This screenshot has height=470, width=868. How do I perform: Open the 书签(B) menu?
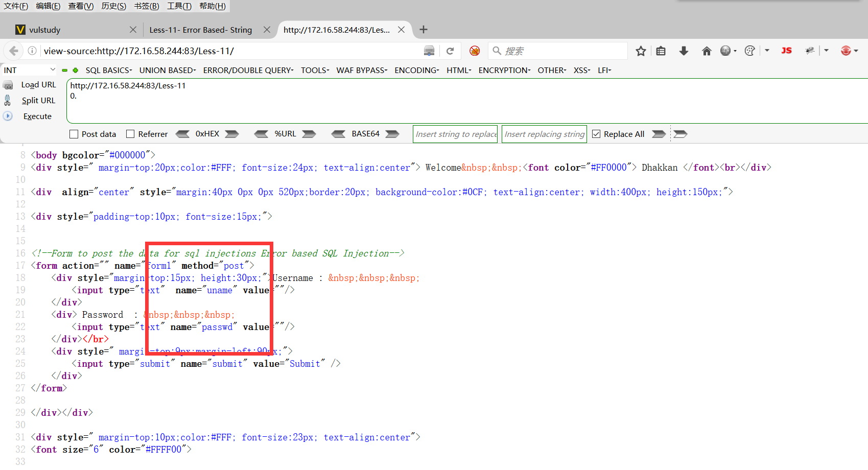point(147,6)
